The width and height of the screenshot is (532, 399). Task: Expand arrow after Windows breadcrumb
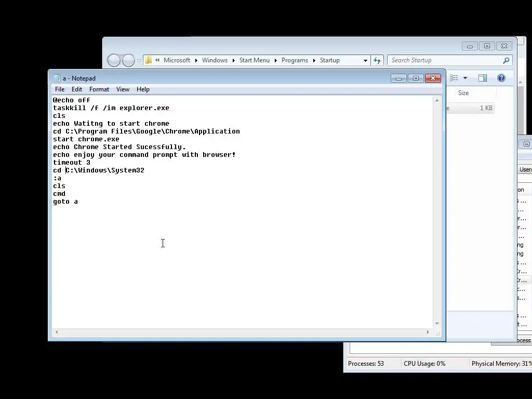(233, 60)
